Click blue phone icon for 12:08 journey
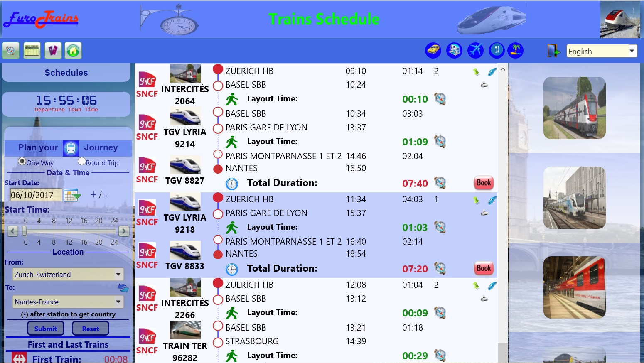 (x=492, y=286)
